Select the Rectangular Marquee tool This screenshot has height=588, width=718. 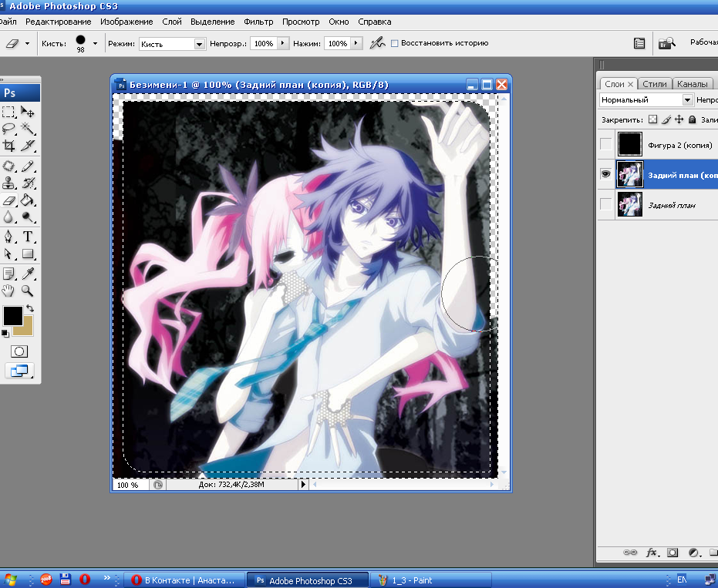[8, 112]
